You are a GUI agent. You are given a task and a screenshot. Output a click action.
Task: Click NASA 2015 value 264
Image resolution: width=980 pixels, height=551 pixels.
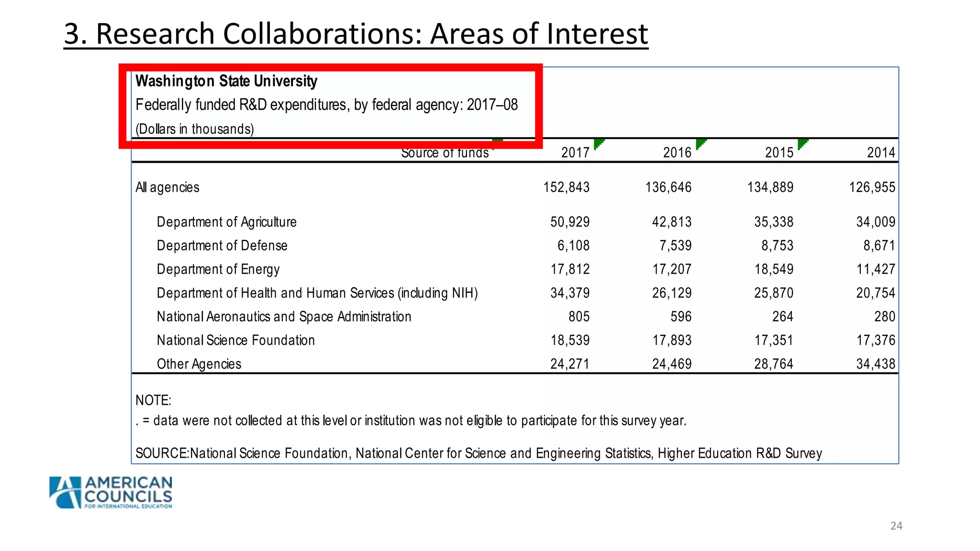pos(783,317)
